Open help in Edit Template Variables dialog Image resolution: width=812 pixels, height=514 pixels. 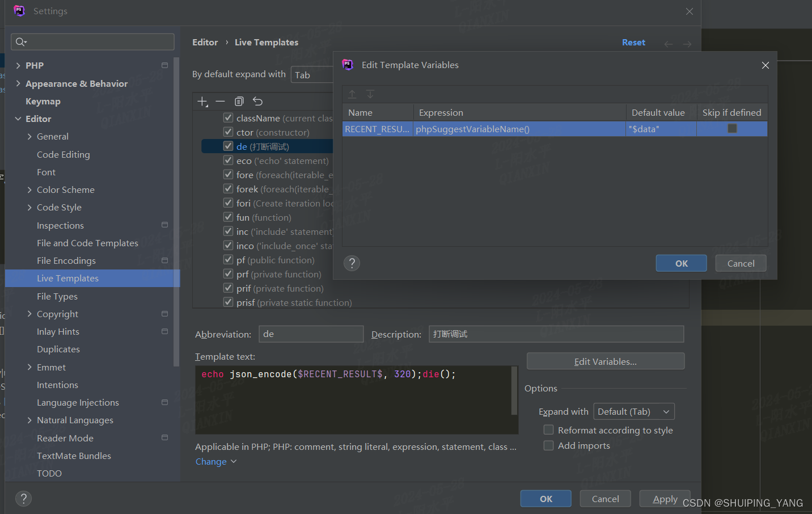pyautogui.click(x=352, y=263)
